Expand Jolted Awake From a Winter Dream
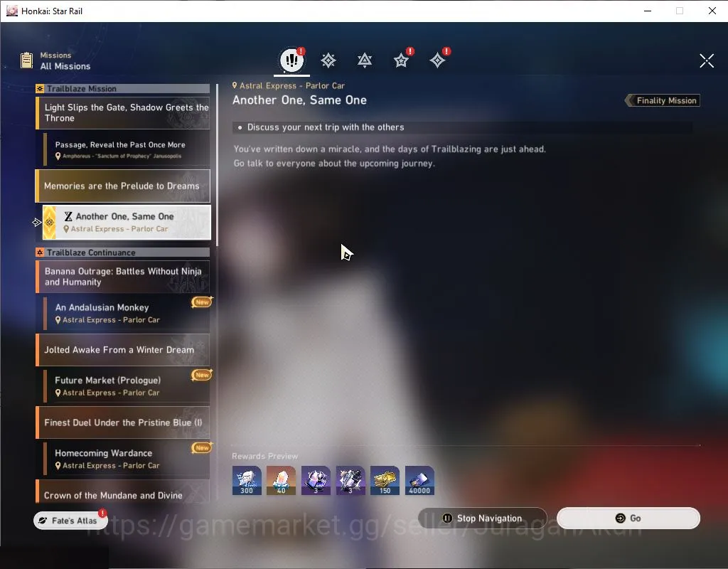Viewport: 728px width, 569px height. tap(122, 350)
